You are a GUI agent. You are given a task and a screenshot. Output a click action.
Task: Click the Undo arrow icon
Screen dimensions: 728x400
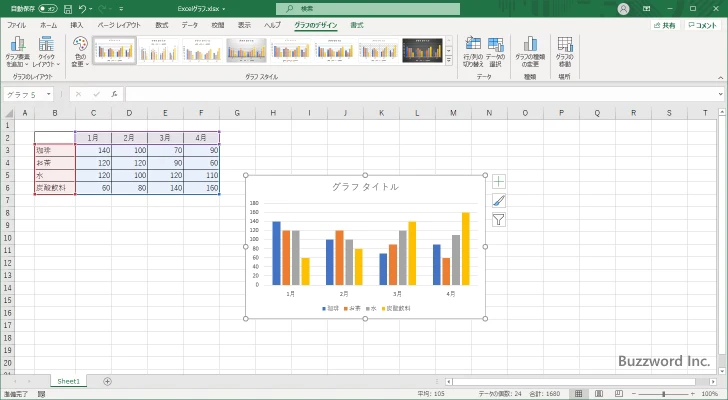(x=82, y=9)
